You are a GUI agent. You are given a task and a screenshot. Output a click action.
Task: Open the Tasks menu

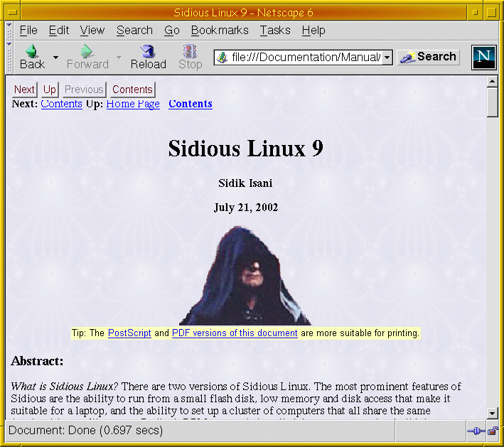click(275, 31)
